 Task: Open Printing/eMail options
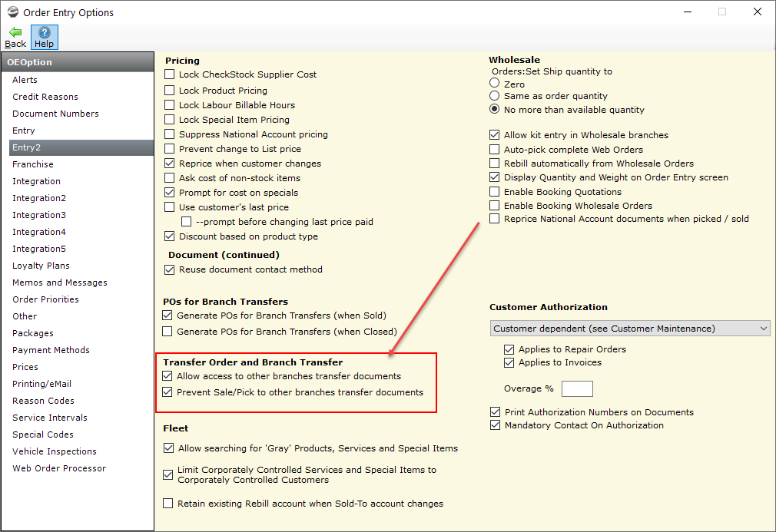(41, 384)
